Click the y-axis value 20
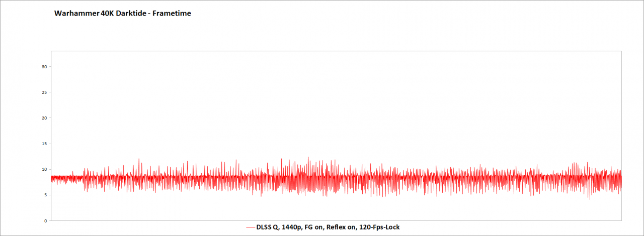This screenshot has height=236, width=644. 44,118
